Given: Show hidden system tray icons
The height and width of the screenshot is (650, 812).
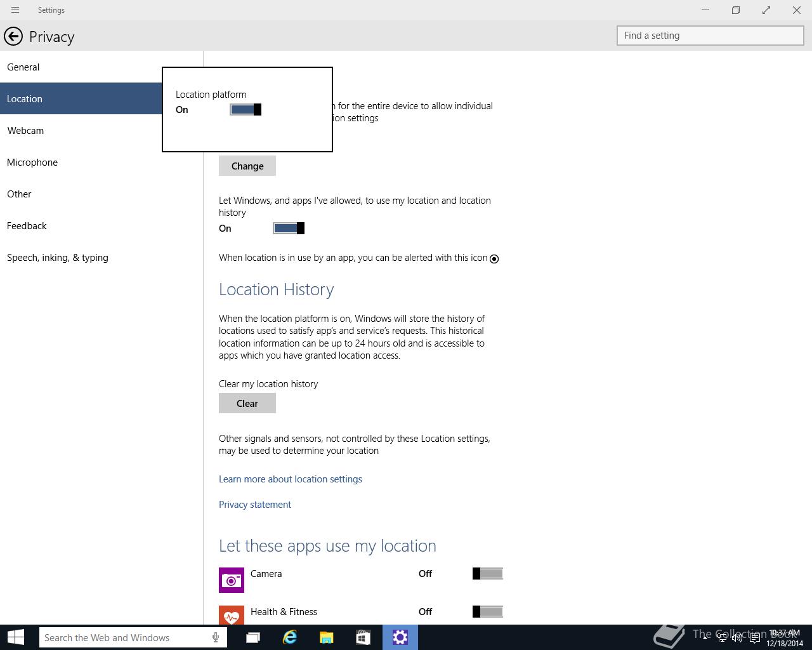Looking at the screenshot, I should point(705,637).
